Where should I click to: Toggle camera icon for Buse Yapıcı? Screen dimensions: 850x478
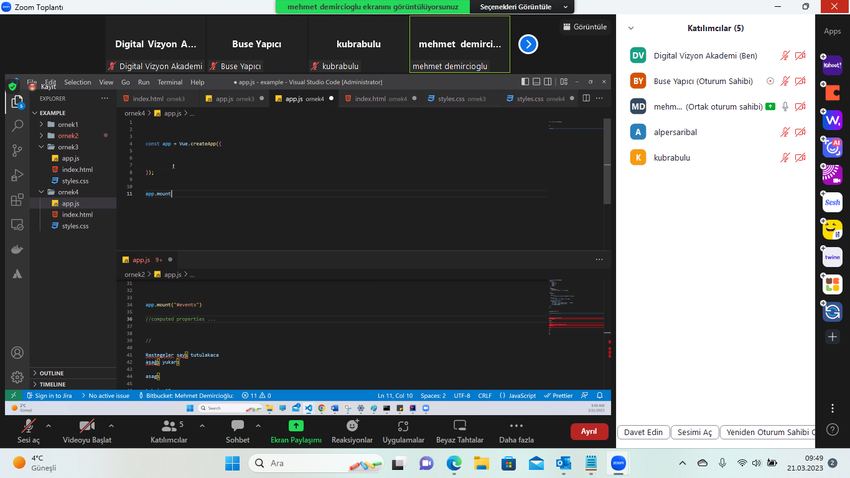click(800, 81)
